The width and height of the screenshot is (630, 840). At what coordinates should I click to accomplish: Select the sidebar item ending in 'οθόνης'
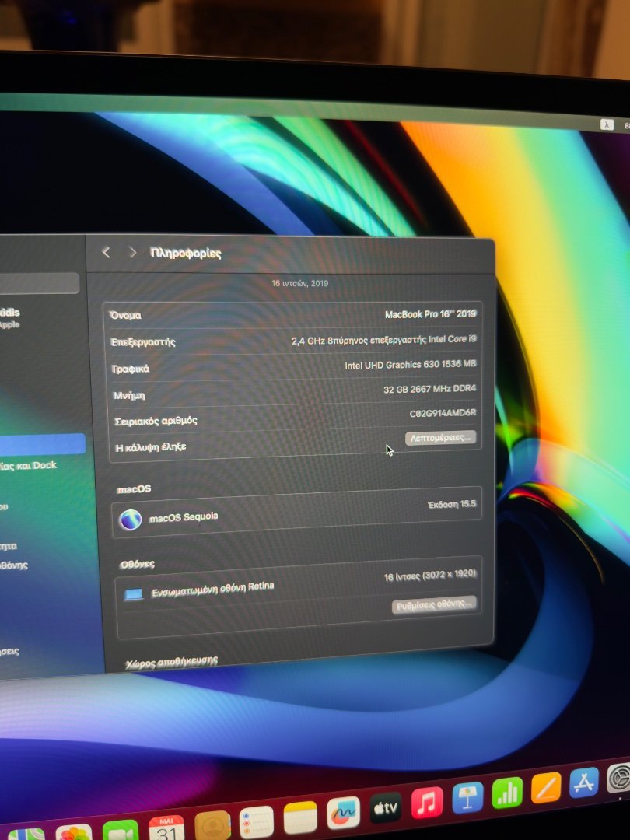[x=14, y=565]
